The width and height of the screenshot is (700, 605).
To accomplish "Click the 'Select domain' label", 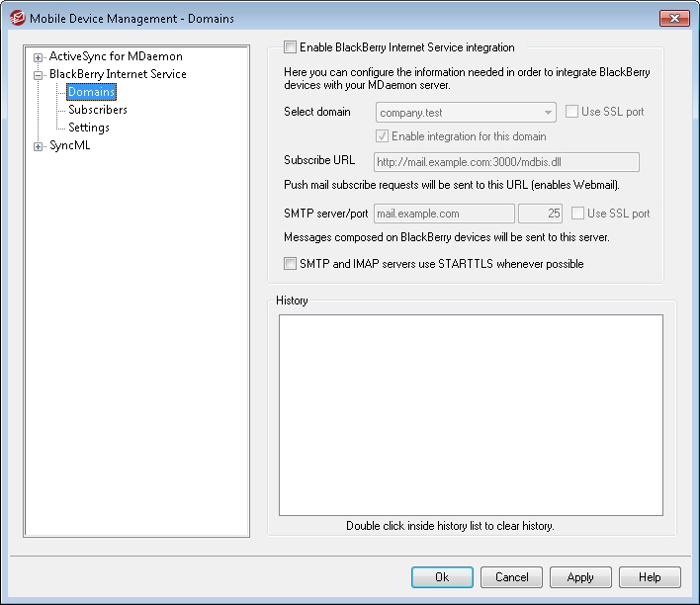I will [x=317, y=112].
